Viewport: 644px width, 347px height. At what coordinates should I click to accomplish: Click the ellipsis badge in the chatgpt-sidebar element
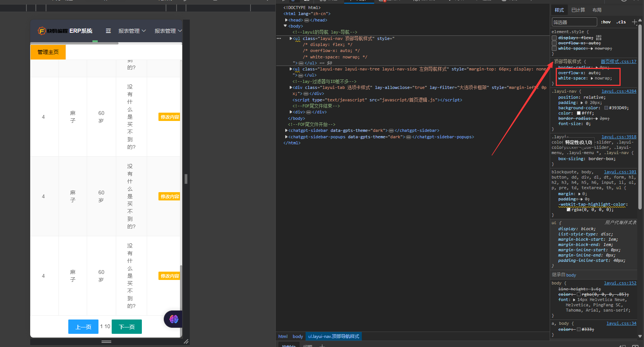[391, 131]
